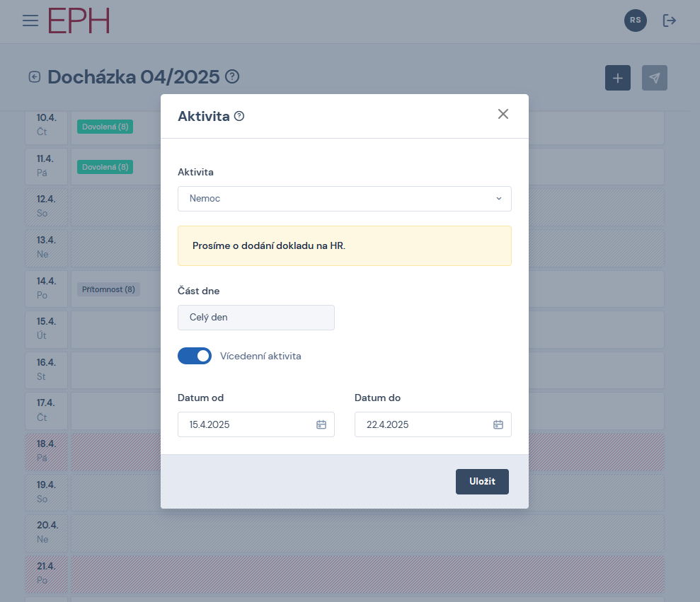Click the plus add activity button

617,78
